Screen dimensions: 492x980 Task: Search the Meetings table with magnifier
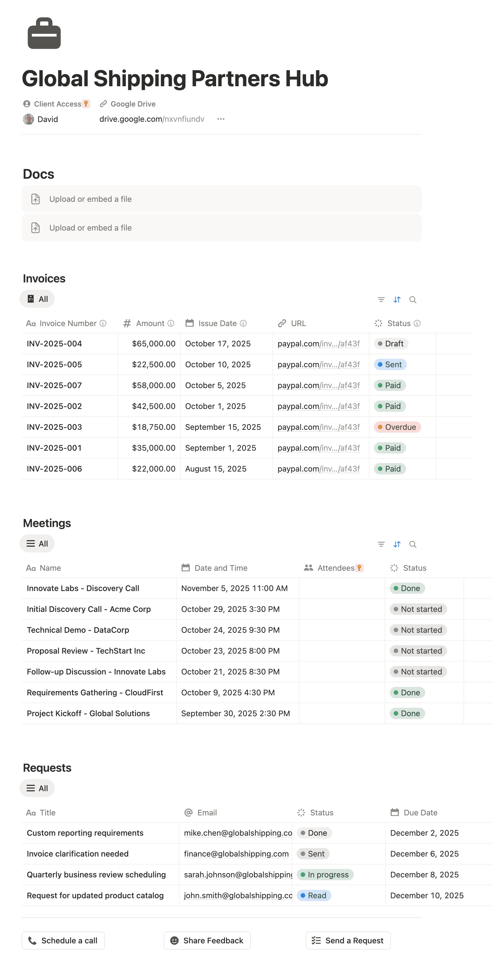(x=413, y=545)
